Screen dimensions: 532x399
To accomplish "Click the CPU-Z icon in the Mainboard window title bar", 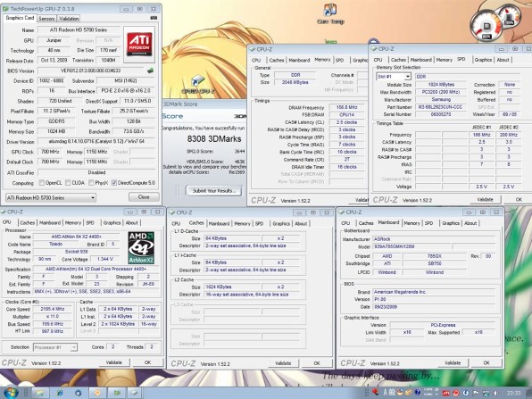I will [x=341, y=212].
